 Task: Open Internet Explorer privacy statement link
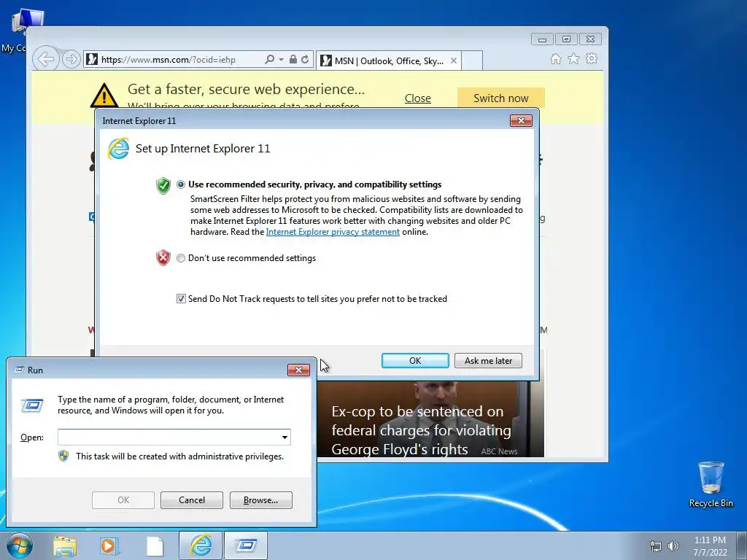[333, 232]
